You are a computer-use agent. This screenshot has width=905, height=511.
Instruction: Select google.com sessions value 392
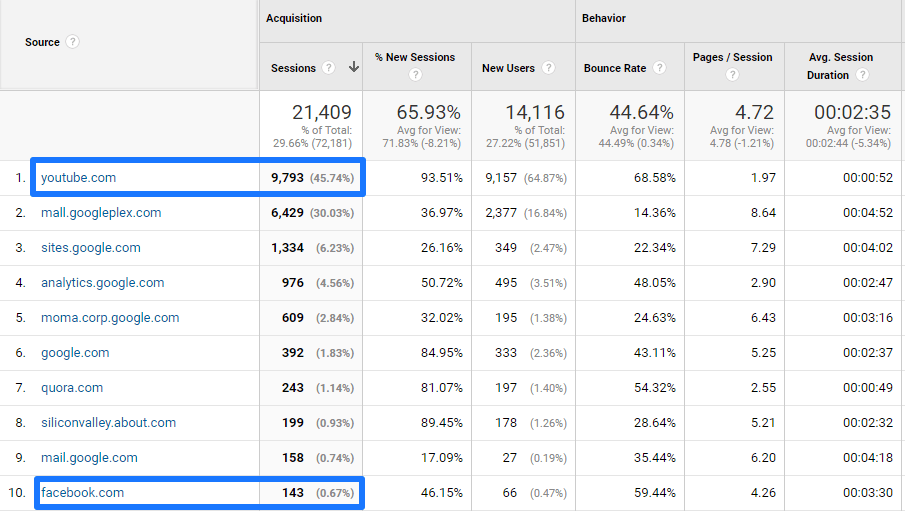click(293, 353)
